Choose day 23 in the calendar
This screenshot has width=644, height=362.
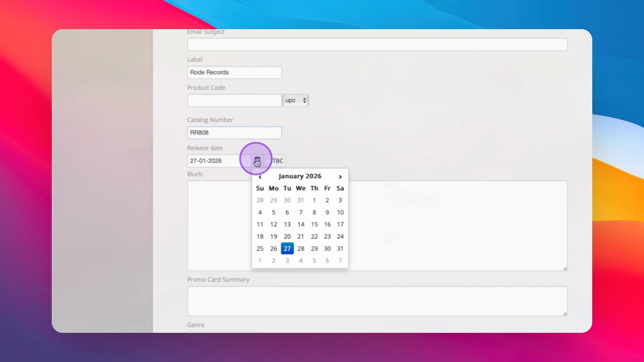tap(327, 236)
